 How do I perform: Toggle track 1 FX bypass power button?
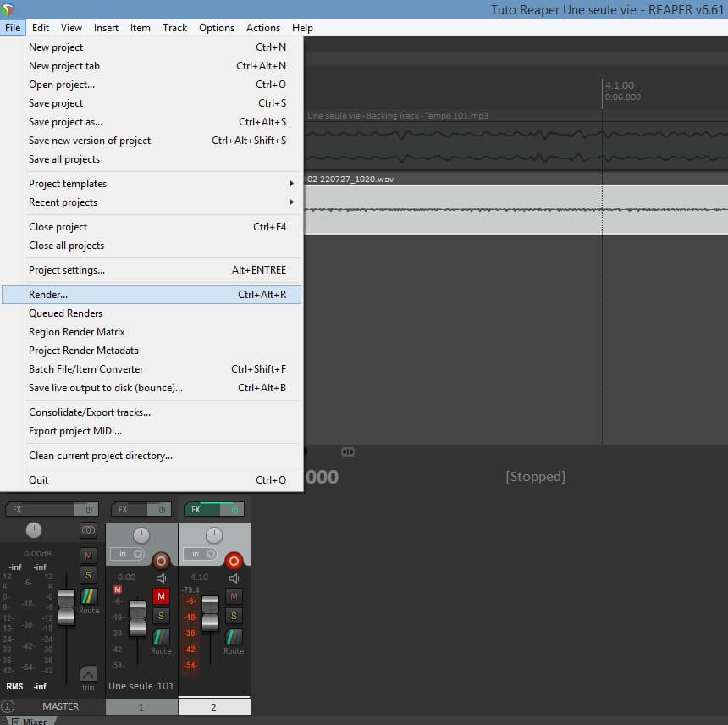pos(161,510)
